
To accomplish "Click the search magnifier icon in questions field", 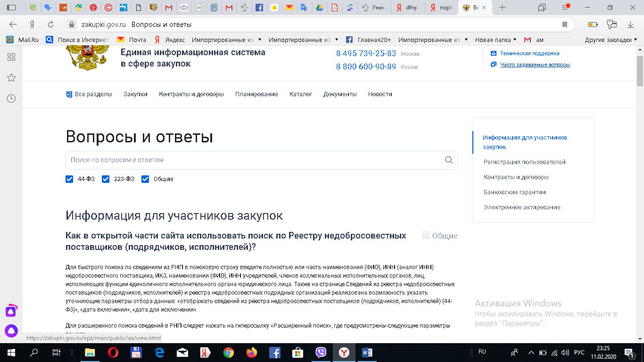I will 448,160.
